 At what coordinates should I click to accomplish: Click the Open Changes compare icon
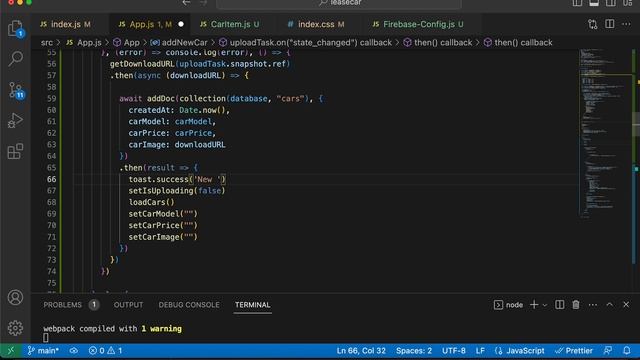tap(593, 24)
